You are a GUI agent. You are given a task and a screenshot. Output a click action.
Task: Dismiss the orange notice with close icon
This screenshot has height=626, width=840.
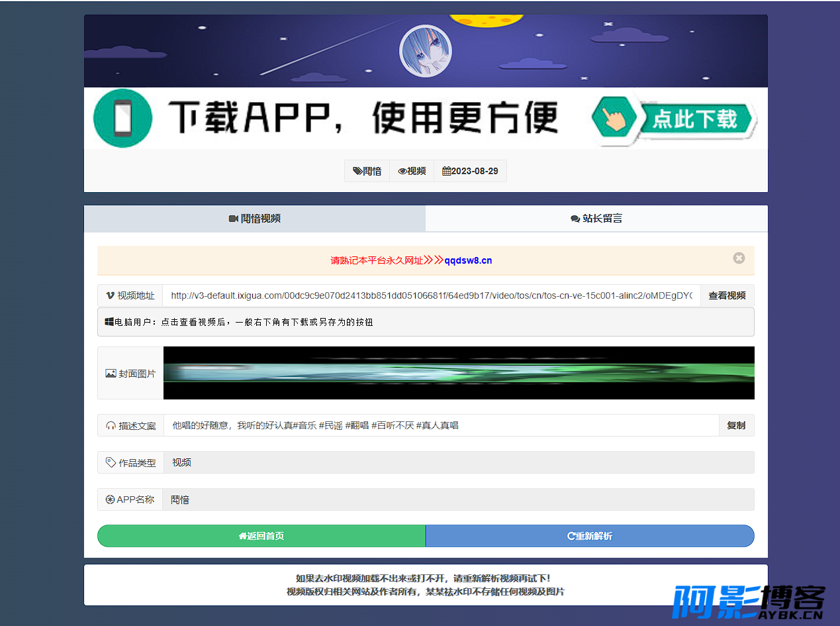coord(739,258)
